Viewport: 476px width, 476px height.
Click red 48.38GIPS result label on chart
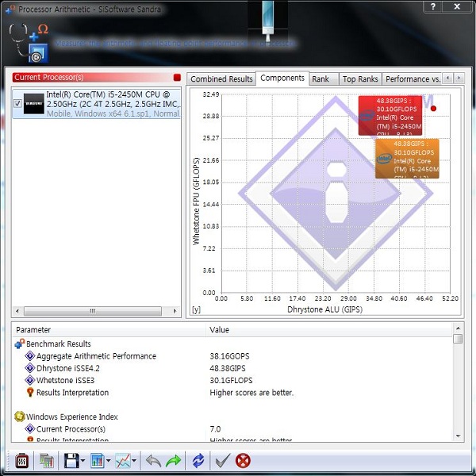[390, 116]
